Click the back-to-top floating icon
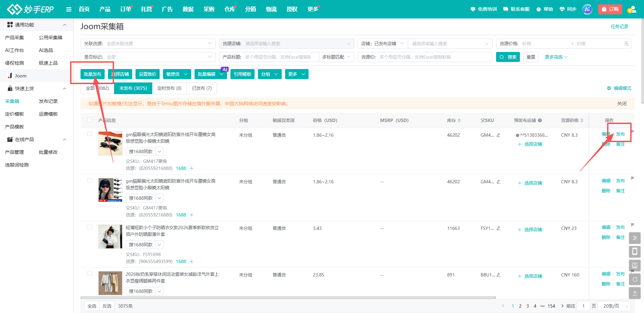This screenshot has width=644, height=313. coord(635,293)
